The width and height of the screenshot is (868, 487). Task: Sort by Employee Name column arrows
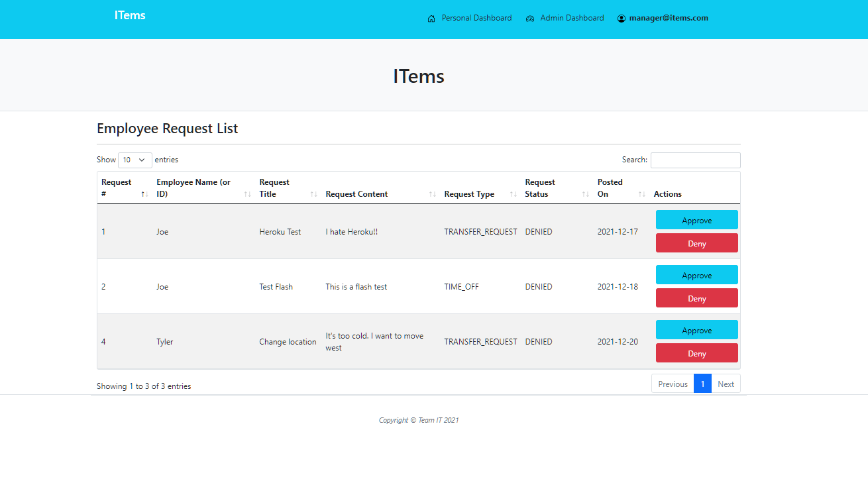[247, 194]
